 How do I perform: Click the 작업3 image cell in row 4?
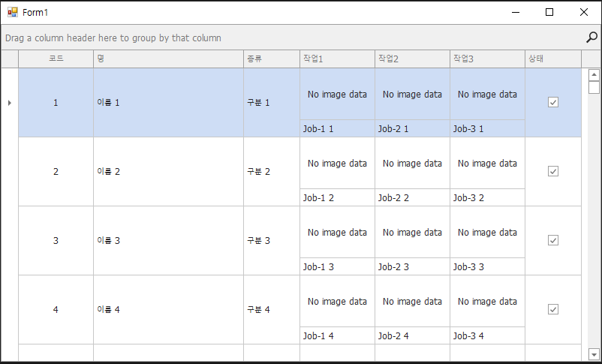pyautogui.click(x=488, y=302)
